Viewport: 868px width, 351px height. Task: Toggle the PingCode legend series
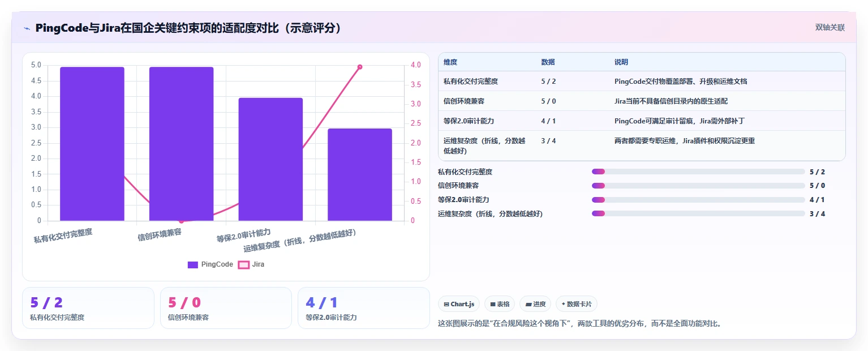[210, 264]
